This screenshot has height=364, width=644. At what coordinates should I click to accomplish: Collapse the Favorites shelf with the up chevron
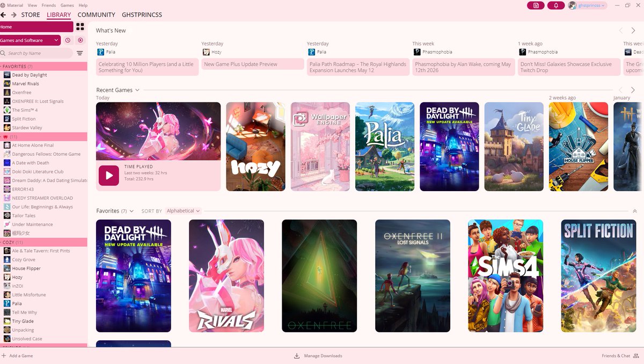point(635,211)
